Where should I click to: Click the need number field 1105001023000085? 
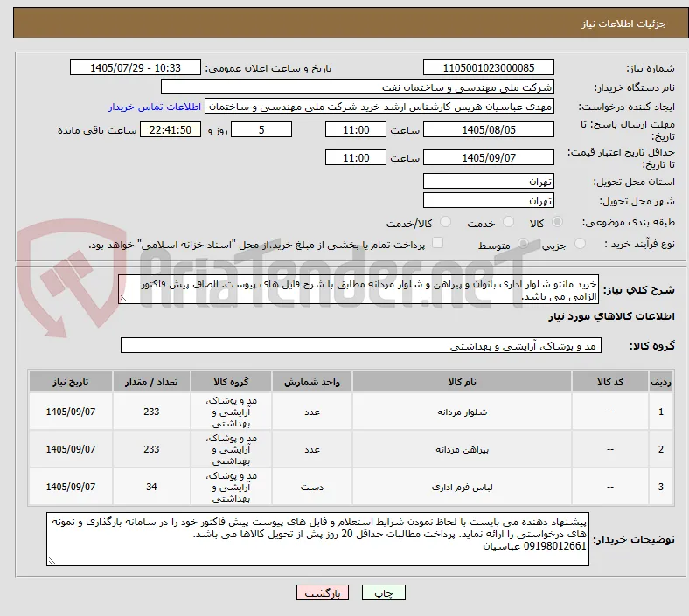(x=489, y=67)
